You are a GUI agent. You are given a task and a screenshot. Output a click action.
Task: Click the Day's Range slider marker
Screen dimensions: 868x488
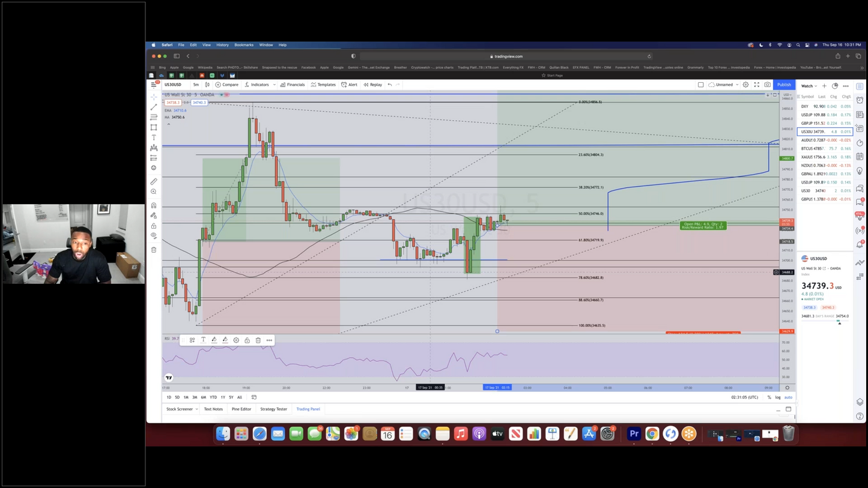pos(840,322)
